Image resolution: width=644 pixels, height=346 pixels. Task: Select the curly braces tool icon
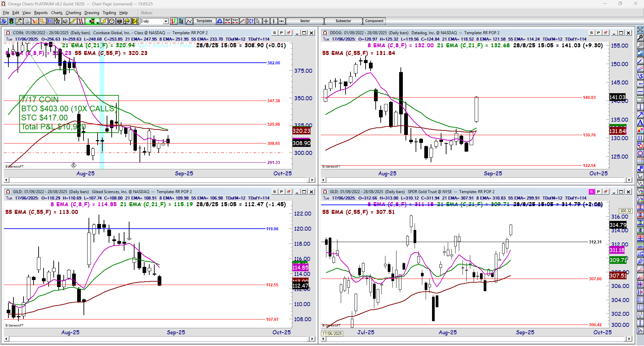click(x=640, y=138)
